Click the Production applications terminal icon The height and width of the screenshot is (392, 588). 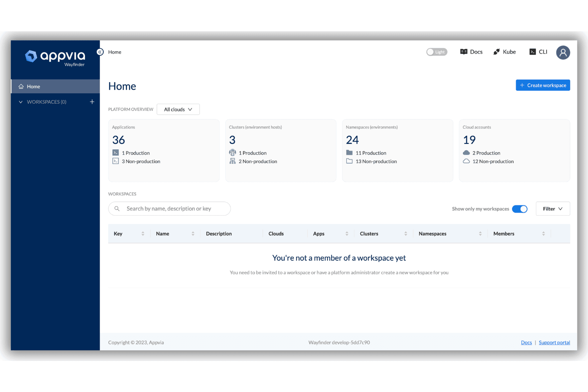(116, 153)
